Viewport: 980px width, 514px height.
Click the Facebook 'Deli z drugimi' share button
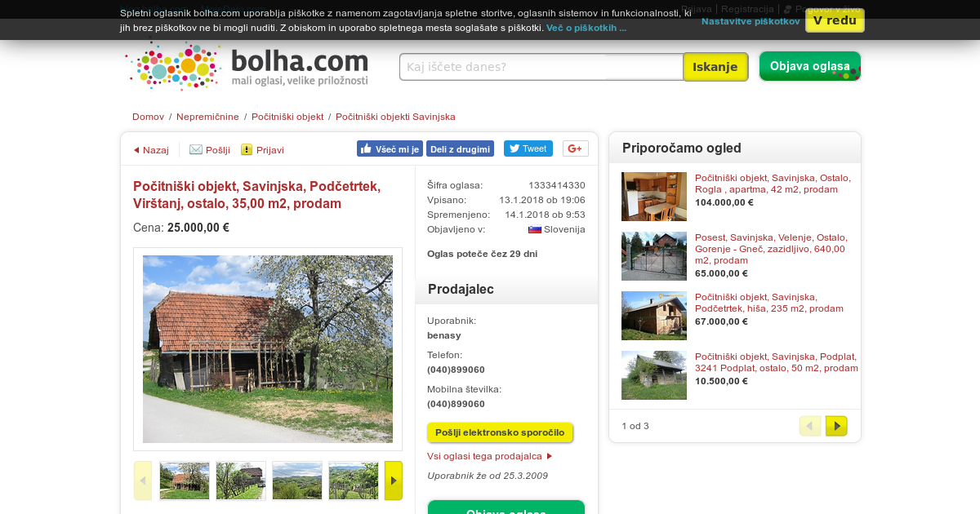(460, 148)
